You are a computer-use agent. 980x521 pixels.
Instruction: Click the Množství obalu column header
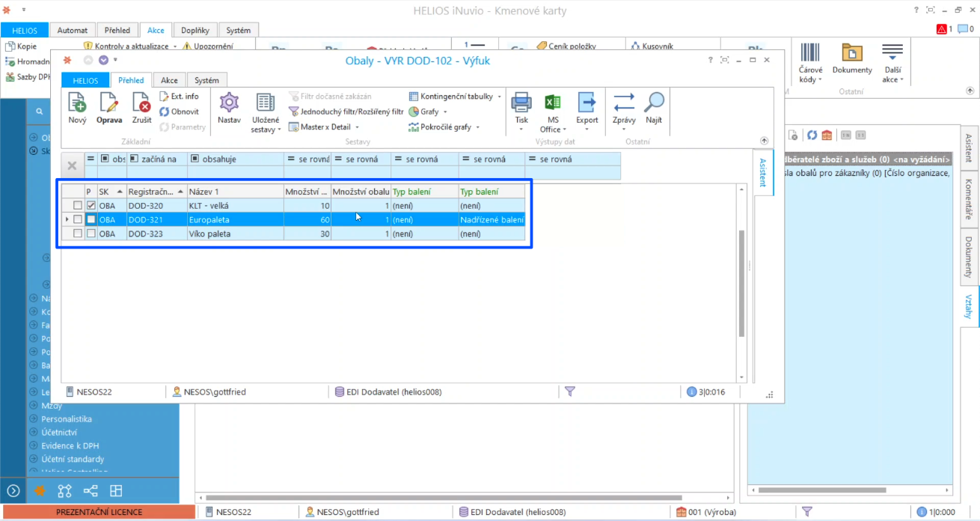coord(361,192)
